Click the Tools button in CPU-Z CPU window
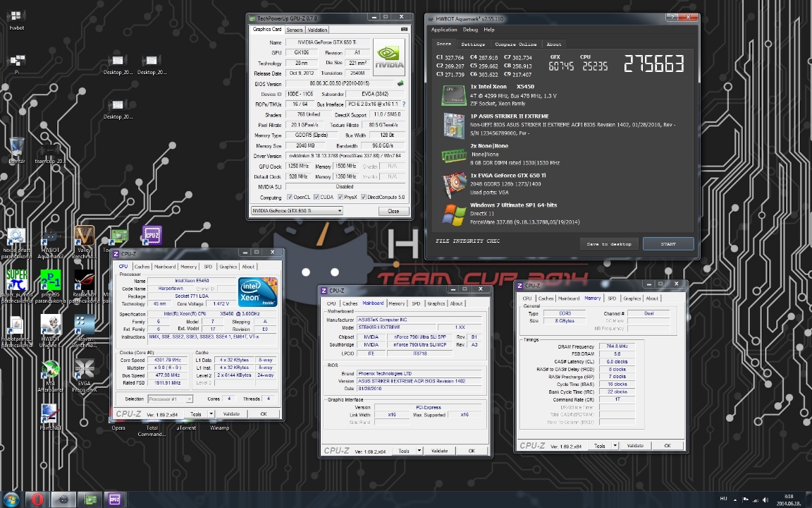Screen dimensions: 812x508 [x=195, y=413]
